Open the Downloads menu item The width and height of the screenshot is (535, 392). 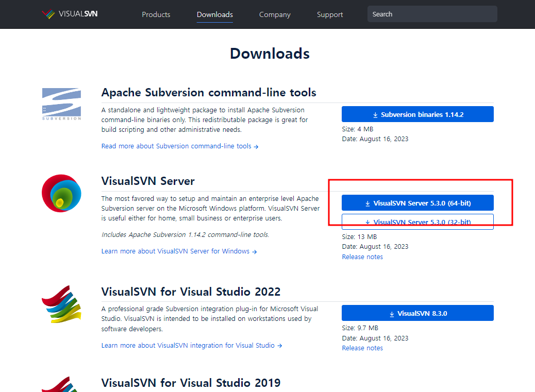[215, 14]
